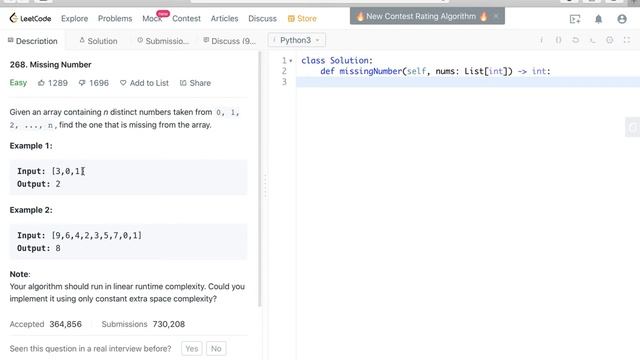Answer No to seen in interview
Screen dimensions: 640x360
point(216,349)
